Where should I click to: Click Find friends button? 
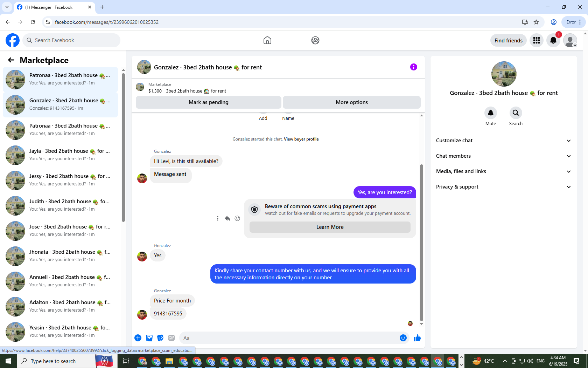coord(508,40)
